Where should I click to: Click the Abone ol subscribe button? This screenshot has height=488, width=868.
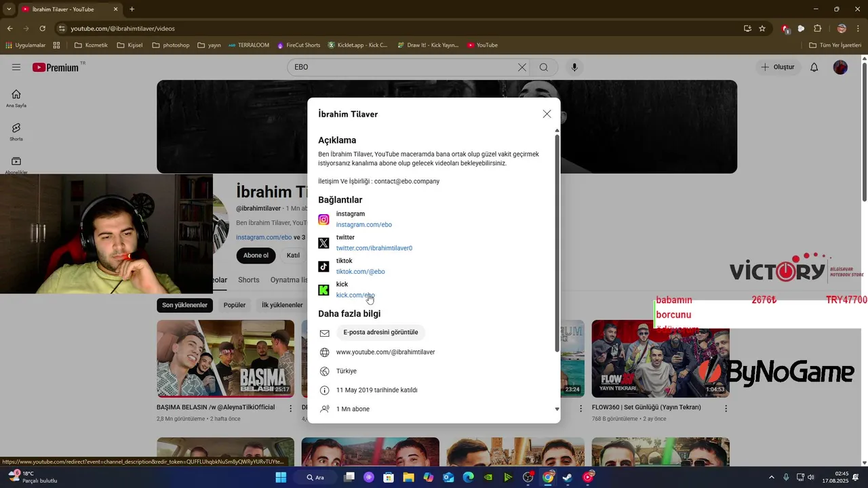click(x=256, y=256)
